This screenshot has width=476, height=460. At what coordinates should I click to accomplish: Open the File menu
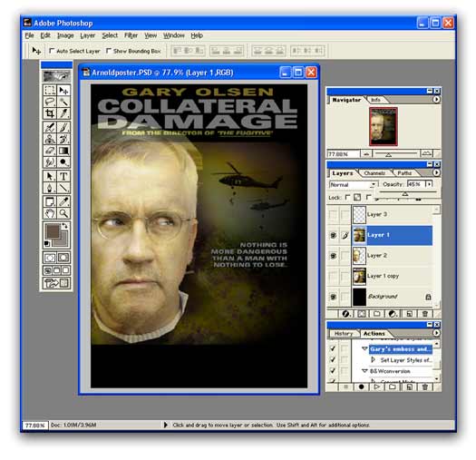click(x=29, y=35)
